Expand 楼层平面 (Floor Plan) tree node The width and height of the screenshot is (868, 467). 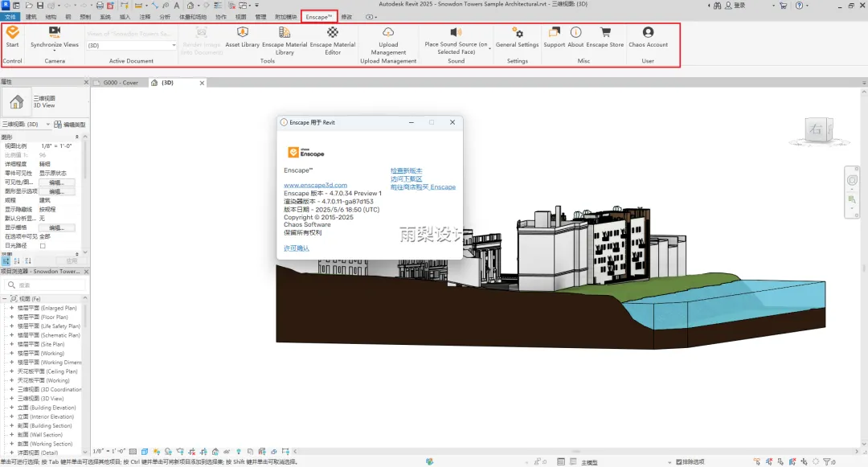pyautogui.click(x=11, y=317)
